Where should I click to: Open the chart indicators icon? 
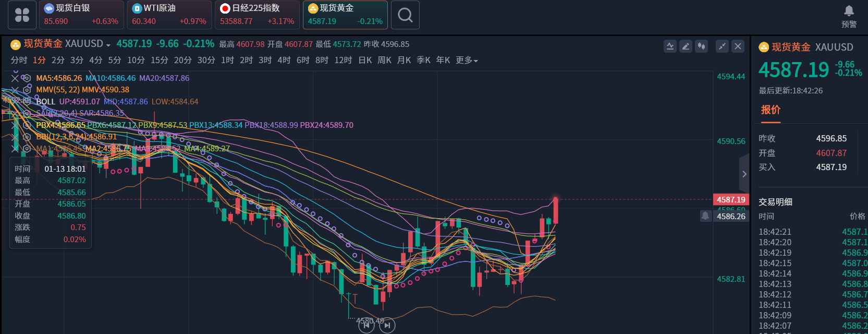(x=670, y=46)
